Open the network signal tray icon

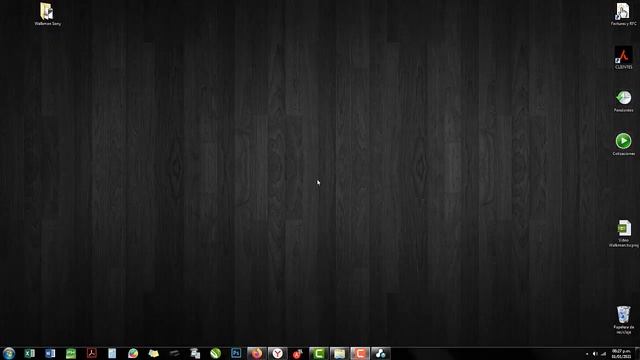[x=603, y=354]
